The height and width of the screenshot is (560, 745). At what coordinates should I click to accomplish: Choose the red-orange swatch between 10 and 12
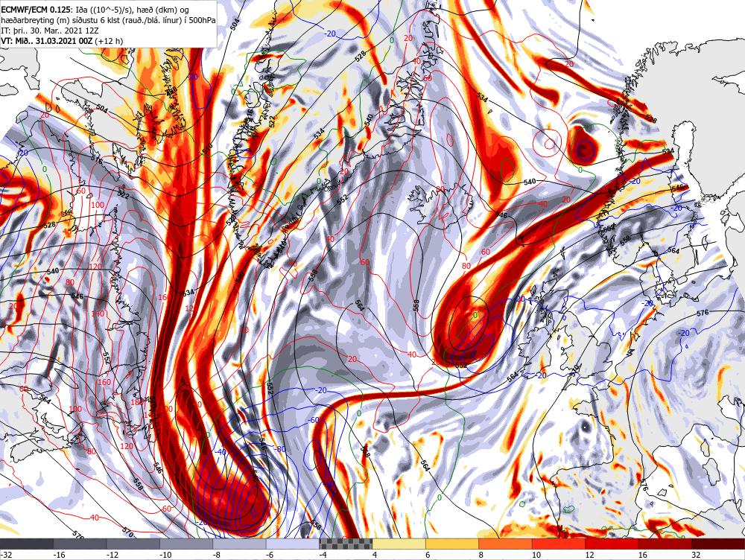(559, 544)
